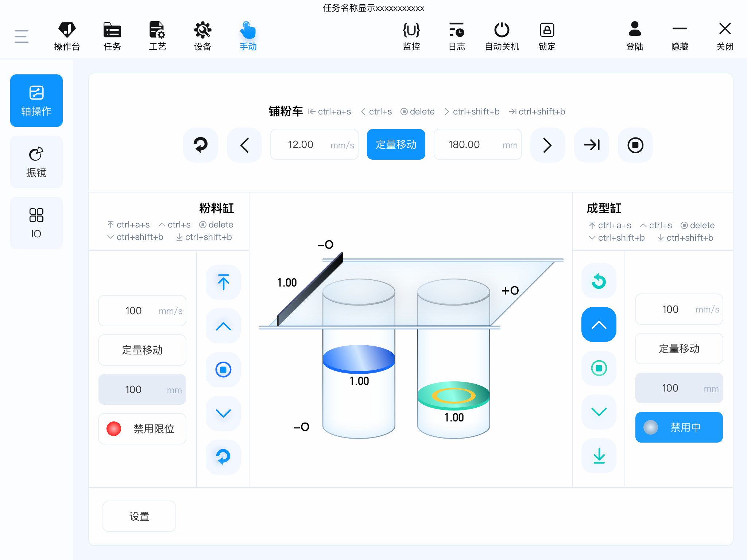Viewport: 747px width, 560px height.
Task: Switch to the 任务 tab
Action: pos(112,36)
